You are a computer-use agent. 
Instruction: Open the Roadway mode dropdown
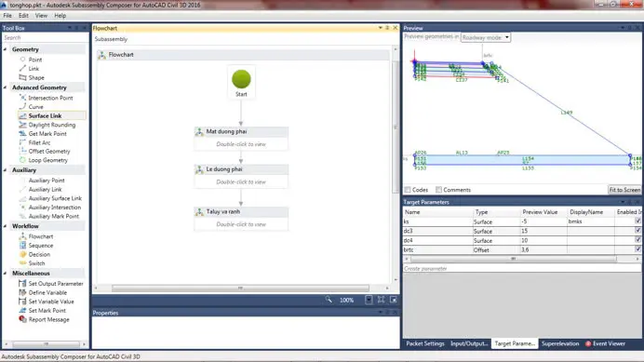point(486,37)
